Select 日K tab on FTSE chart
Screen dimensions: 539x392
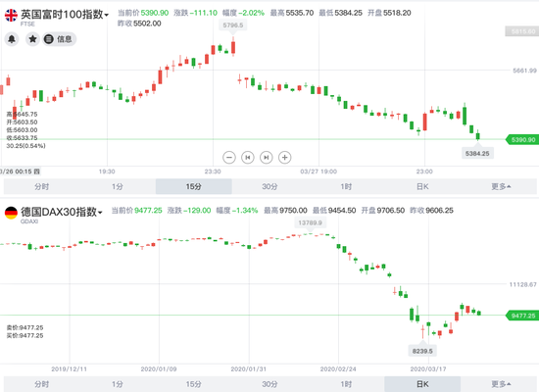click(x=422, y=187)
